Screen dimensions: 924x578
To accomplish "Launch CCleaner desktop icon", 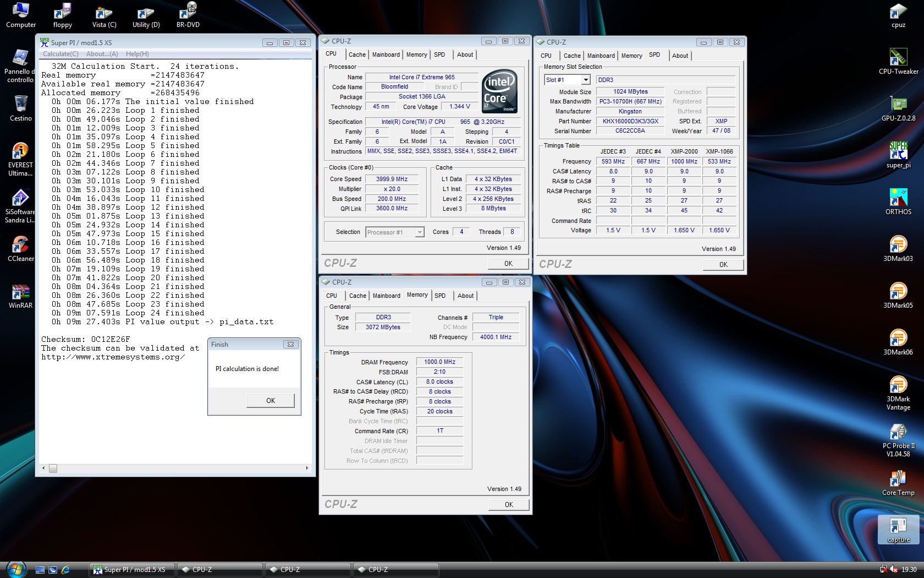I will pyautogui.click(x=20, y=249).
